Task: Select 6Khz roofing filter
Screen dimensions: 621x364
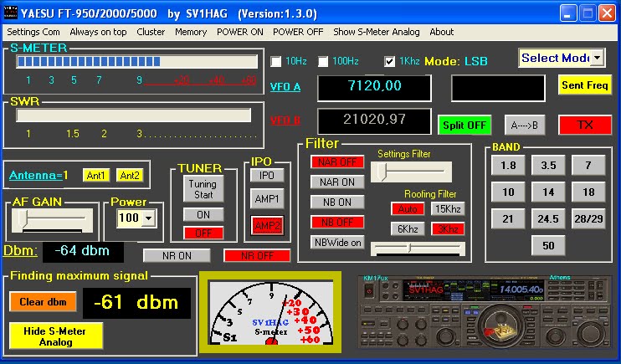Action: click(x=408, y=229)
